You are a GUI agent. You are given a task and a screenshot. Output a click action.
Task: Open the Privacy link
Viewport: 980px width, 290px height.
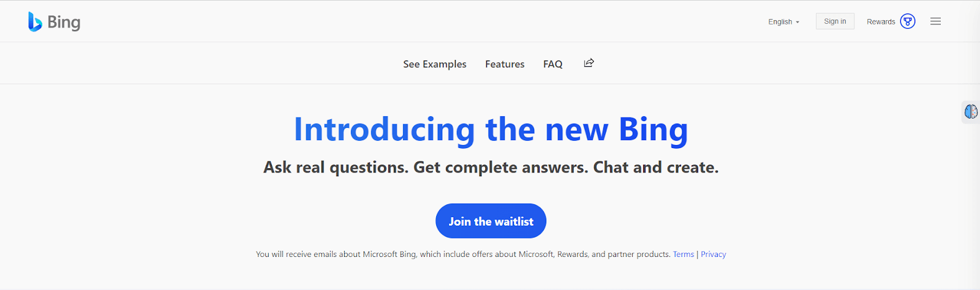coord(714,254)
